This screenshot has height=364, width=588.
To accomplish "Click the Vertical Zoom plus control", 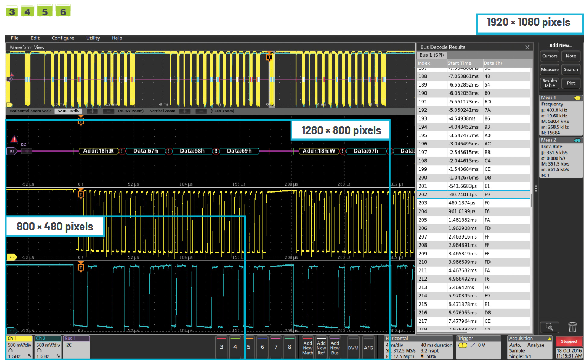I will coord(185,111).
